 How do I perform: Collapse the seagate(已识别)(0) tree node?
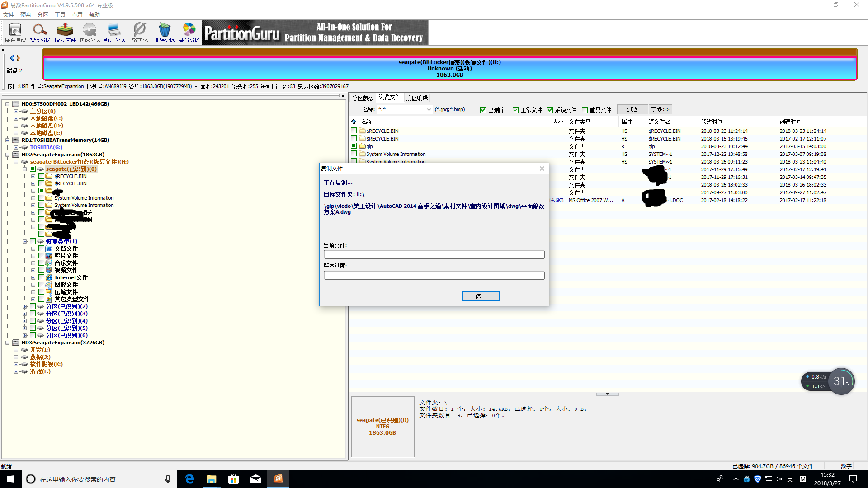(x=25, y=169)
